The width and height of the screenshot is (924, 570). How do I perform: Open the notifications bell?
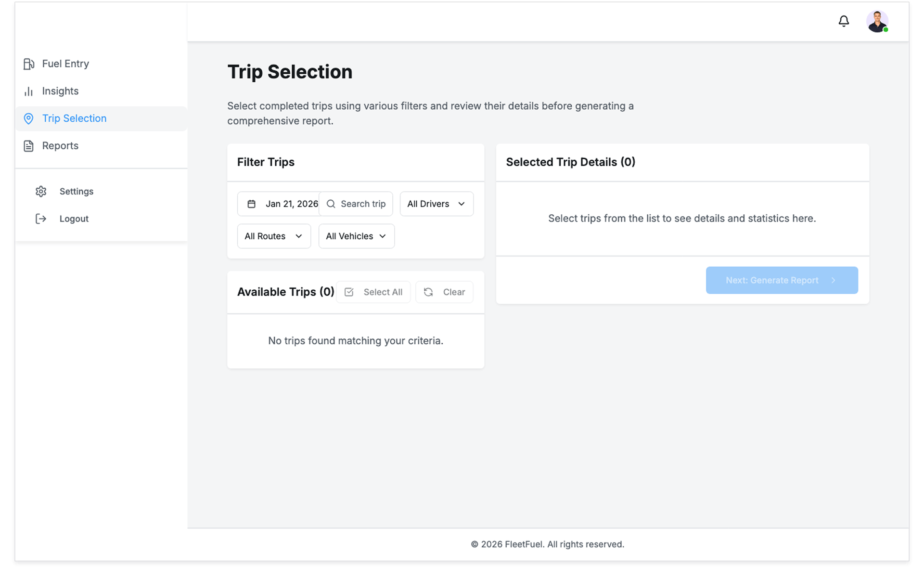pyautogui.click(x=843, y=21)
